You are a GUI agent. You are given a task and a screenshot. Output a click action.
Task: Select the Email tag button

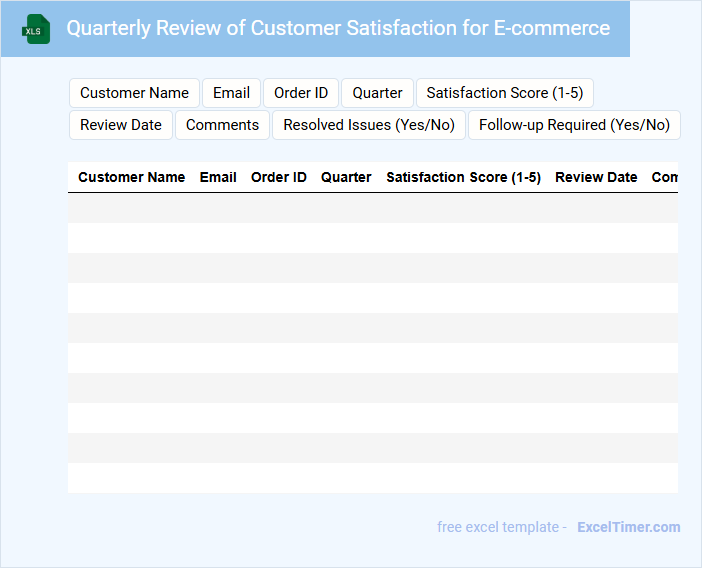pos(231,93)
